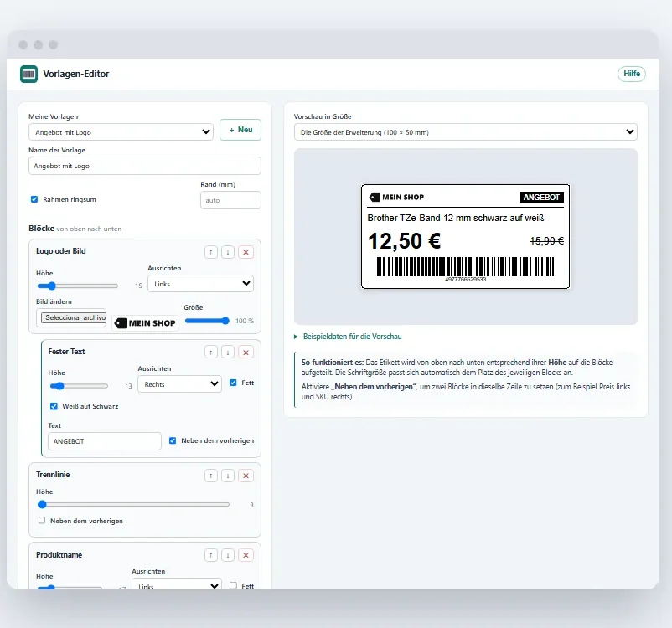Adjust the Fester Text Höhe slider
The width and height of the screenshot is (672, 628).
click(x=79, y=386)
